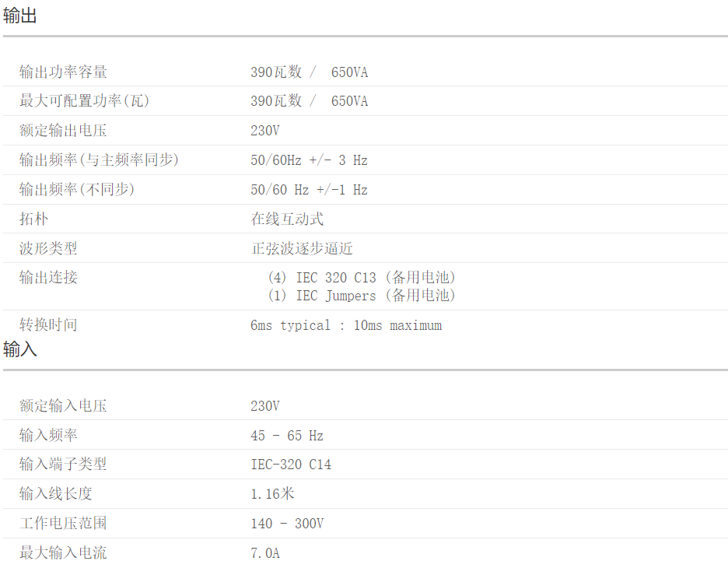Select the 45 - 65 Hz value
This screenshot has height=568, width=728.
coord(287,436)
